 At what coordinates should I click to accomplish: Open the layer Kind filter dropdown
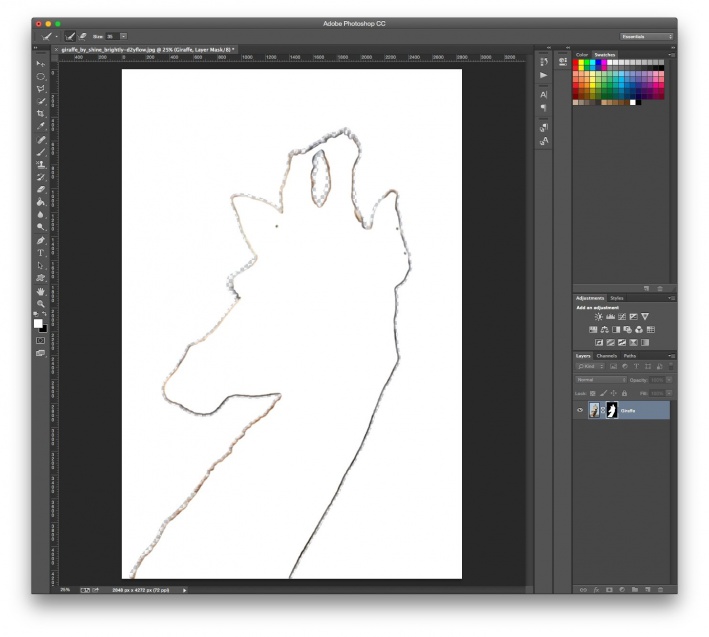click(590, 367)
